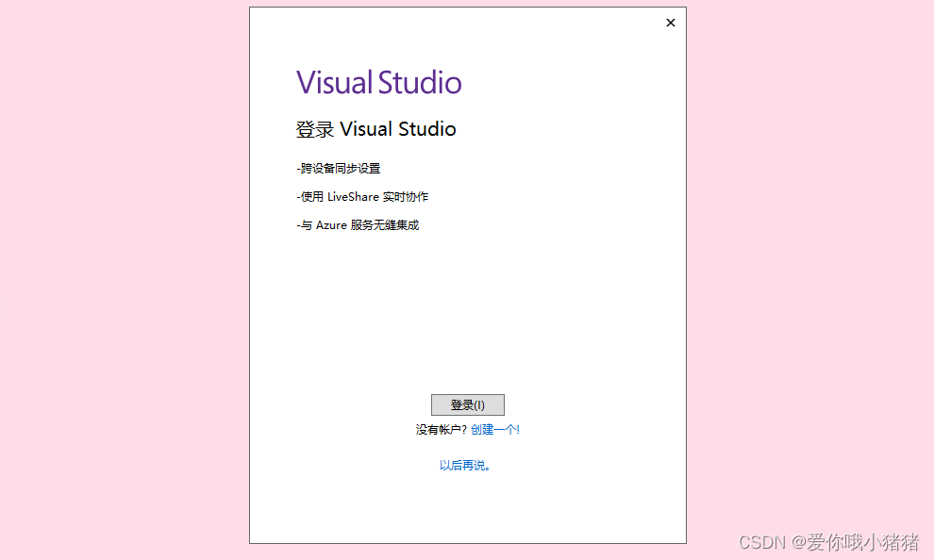Image resolution: width=934 pixels, height=560 pixels.
Task: Click inside the white dialog area
Action: point(467,311)
